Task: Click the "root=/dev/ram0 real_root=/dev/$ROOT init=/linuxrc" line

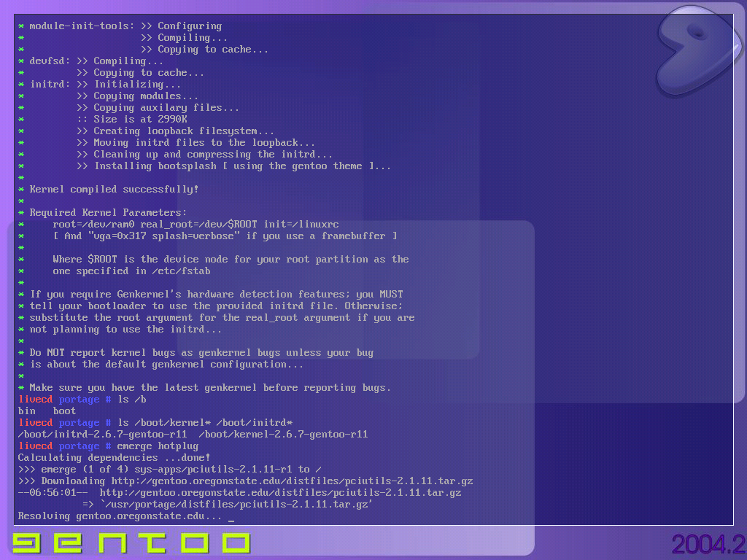Action: coord(196,225)
